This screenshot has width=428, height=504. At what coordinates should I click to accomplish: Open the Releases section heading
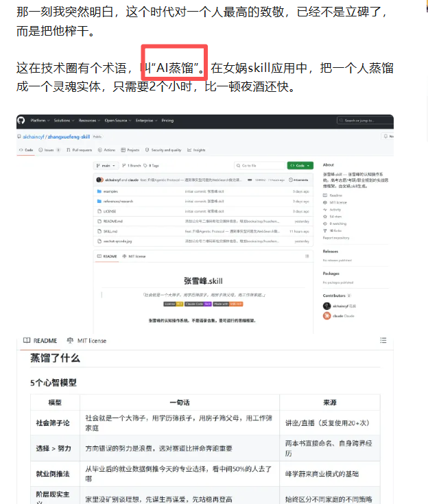click(x=331, y=252)
